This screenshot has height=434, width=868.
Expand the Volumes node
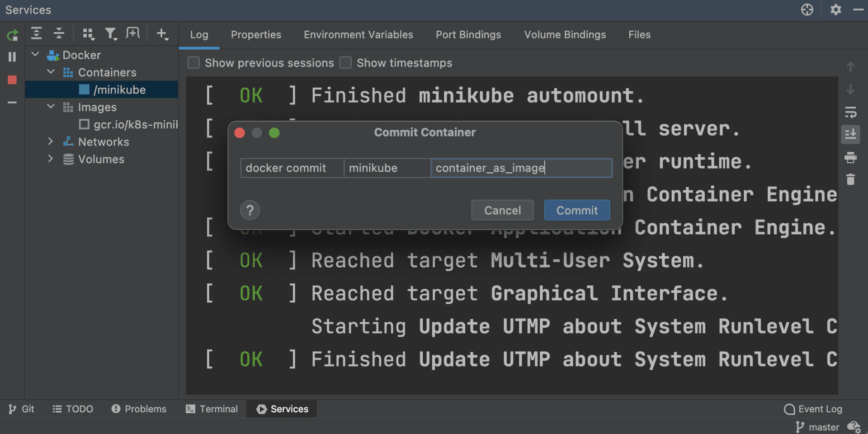click(51, 159)
